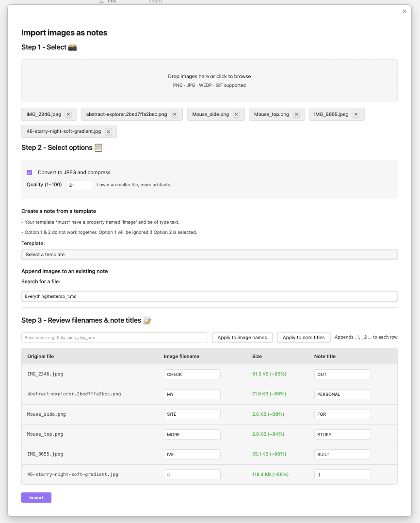Close the import dialog with the X
The image size is (420, 523).
point(404,11)
